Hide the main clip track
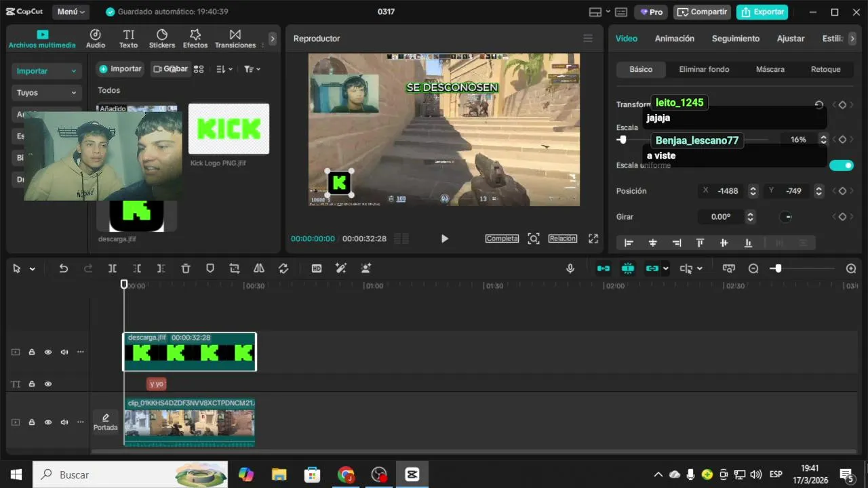 click(x=48, y=422)
